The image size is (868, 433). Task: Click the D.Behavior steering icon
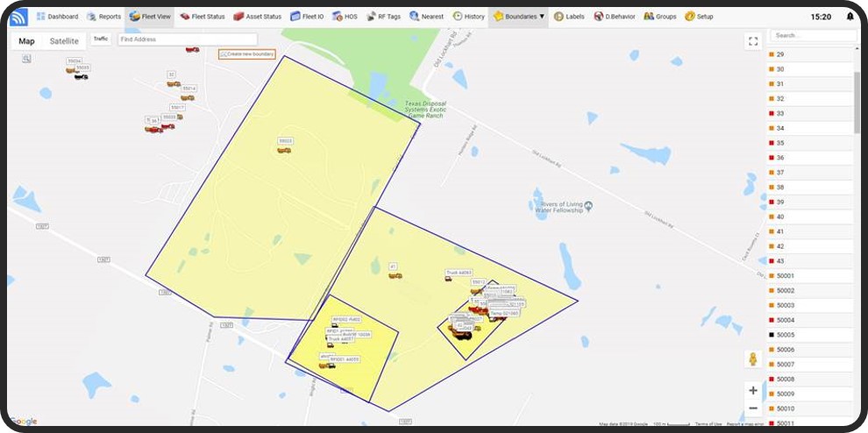[599, 17]
